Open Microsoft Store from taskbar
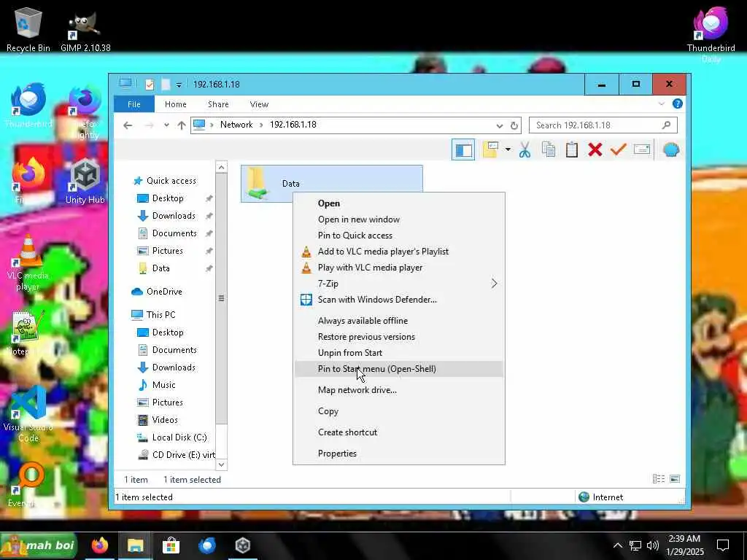The width and height of the screenshot is (747, 560). point(171,545)
